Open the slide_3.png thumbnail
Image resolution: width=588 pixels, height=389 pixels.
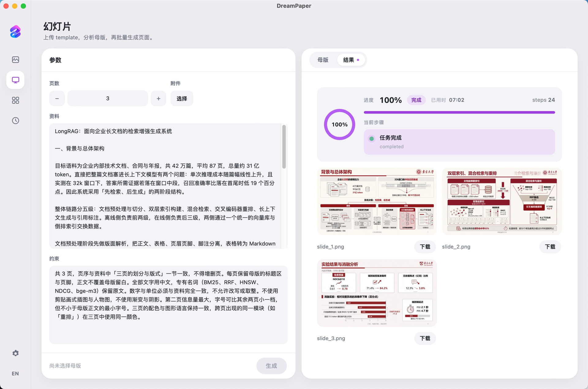coord(377,293)
